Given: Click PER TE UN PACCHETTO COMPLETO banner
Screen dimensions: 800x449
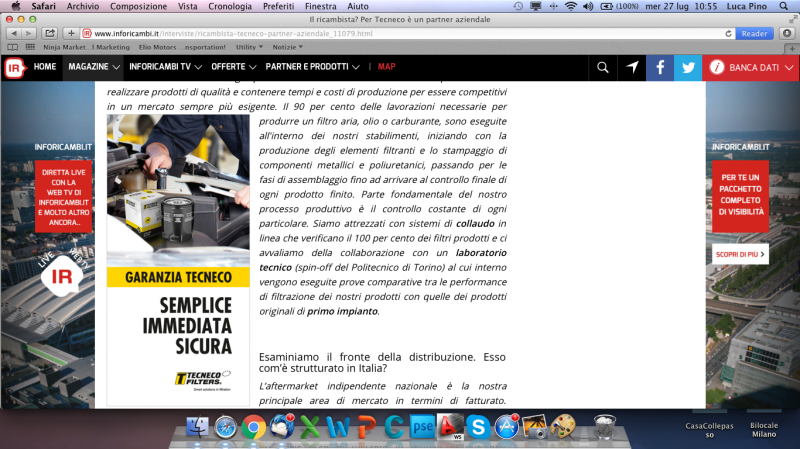Looking at the screenshot, I should (740, 195).
